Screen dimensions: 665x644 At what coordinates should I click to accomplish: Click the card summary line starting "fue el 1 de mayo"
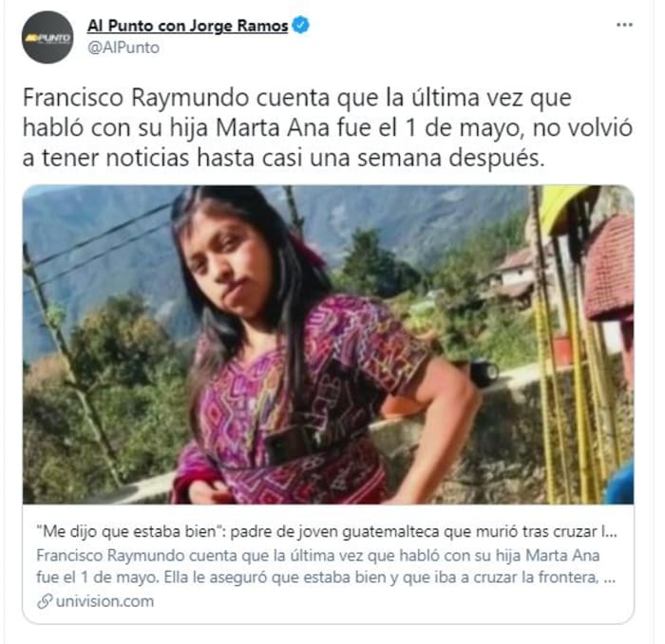coord(326,578)
